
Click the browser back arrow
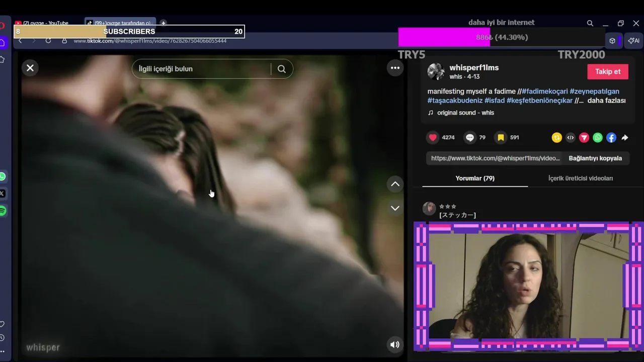pyautogui.click(x=20, y=41)
